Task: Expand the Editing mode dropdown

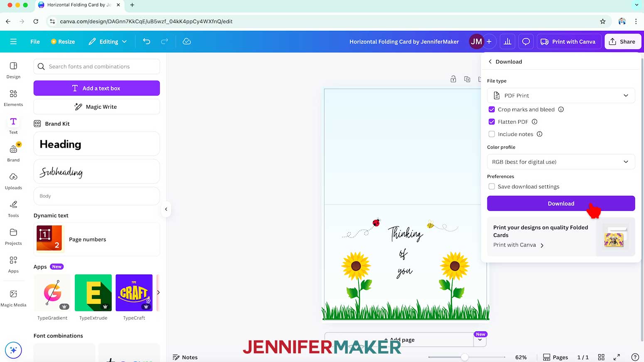Action: pyautogui.click(x=108, y=42)
